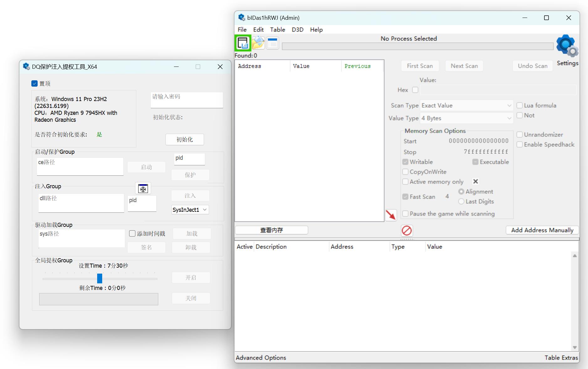Open Table Extras in the status bar
Viewport: 588px width, 369px height.
[561, 358]
